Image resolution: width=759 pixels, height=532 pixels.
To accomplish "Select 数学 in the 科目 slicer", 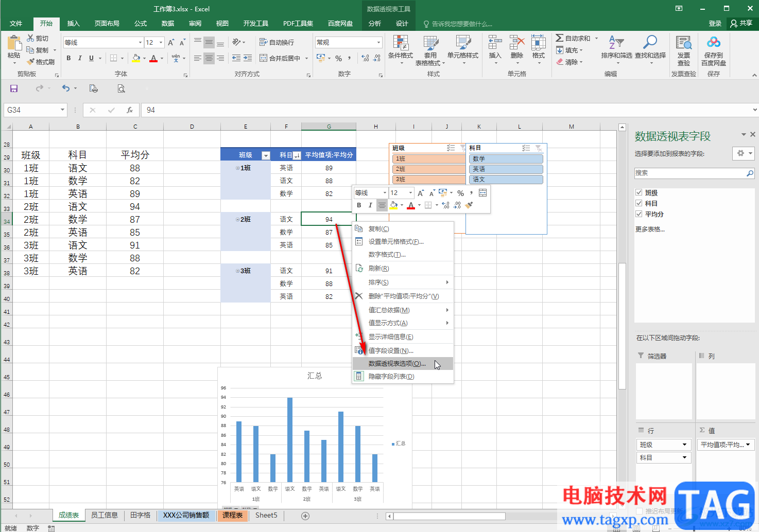I will [x=506, y=159].
